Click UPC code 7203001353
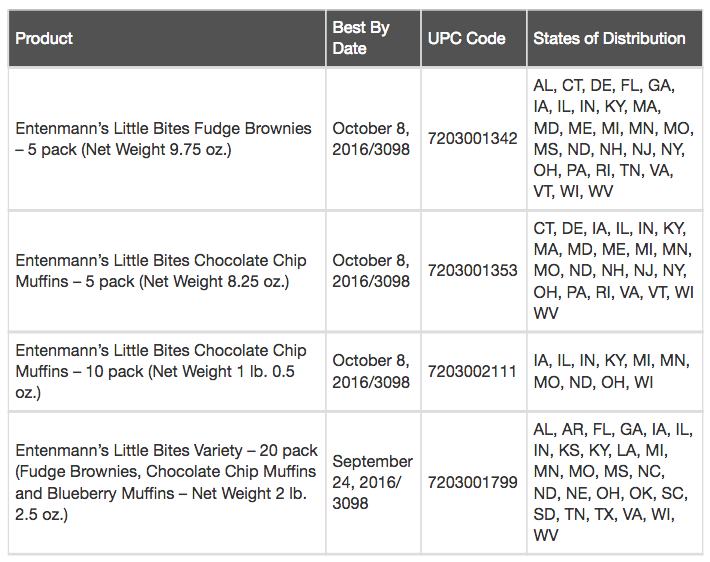Viewport: 710px width, 562px height. coord(474,271)
